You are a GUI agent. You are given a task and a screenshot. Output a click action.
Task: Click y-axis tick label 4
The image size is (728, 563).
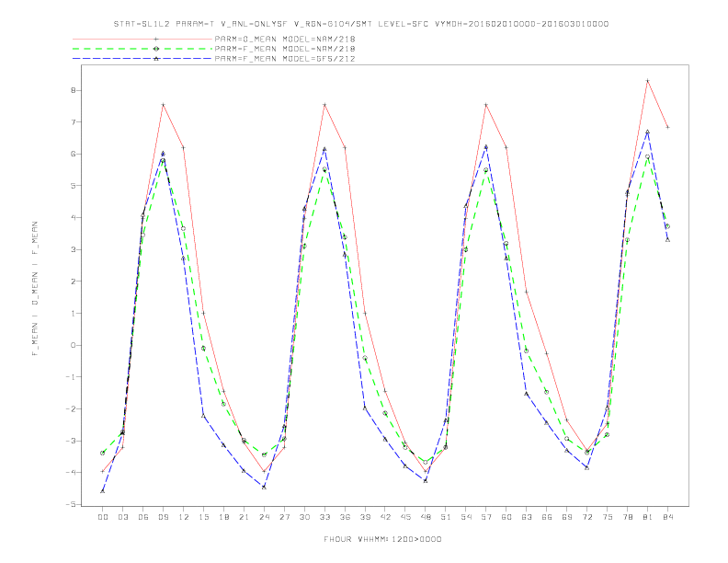pos(73,217)
